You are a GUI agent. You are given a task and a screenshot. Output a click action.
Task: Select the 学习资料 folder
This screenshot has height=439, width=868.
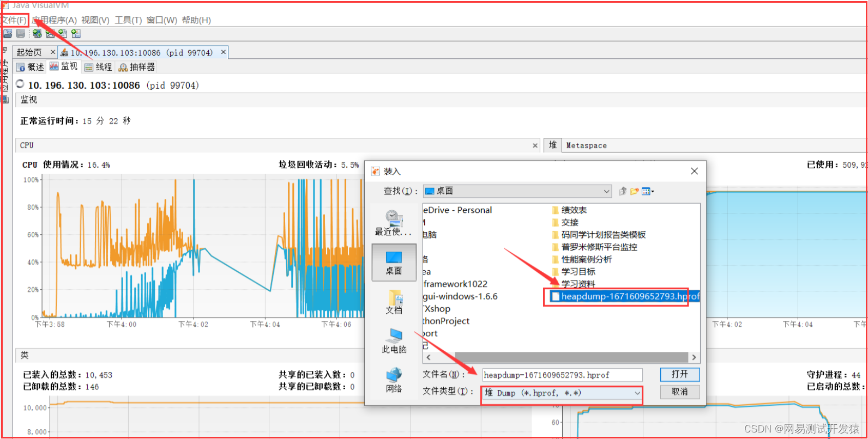[574, 284]
